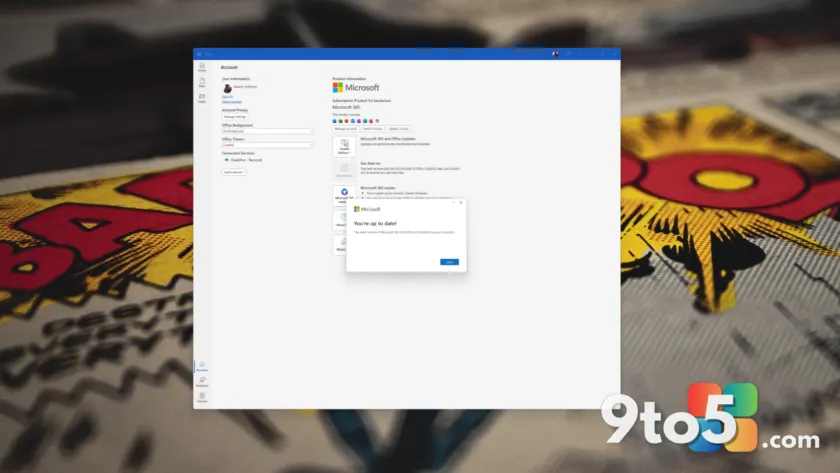
Task: Expand the Office Theme dropdown
Action: tap(267, 145)
